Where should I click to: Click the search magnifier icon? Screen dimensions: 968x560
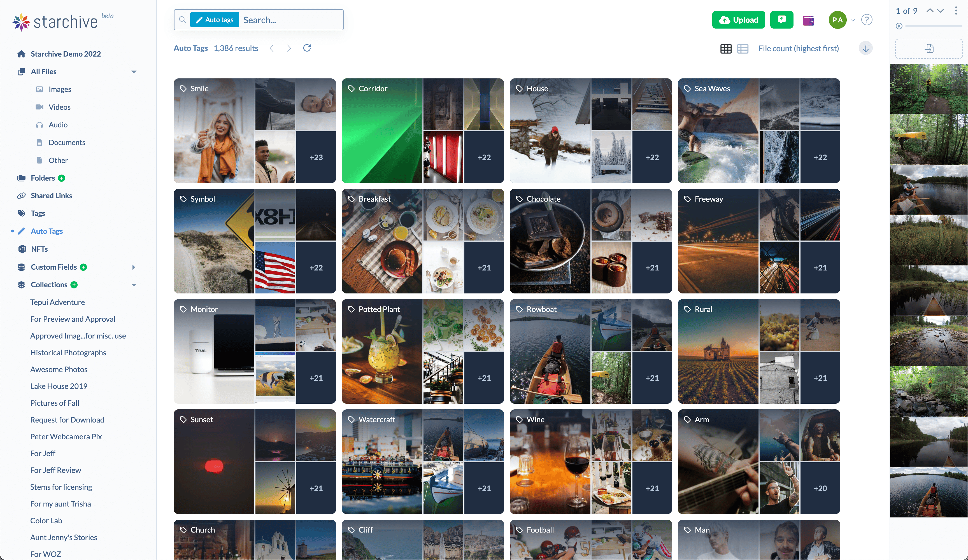pos(182,20)
